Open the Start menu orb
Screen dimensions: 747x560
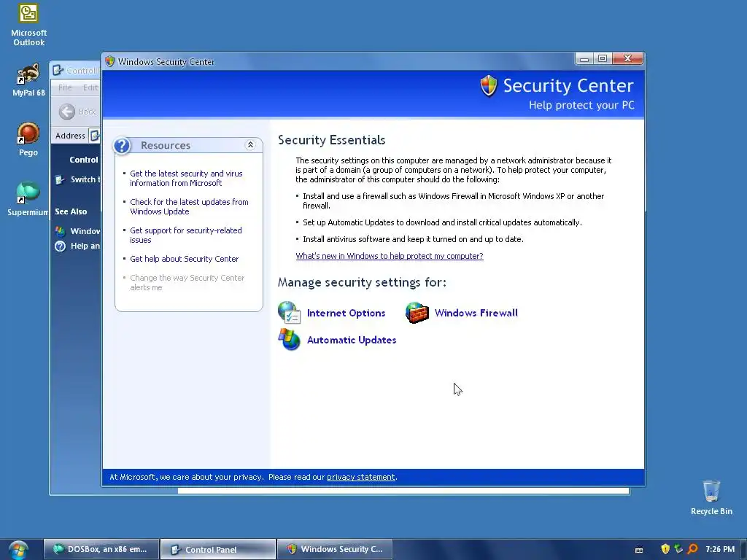[18, 550]
